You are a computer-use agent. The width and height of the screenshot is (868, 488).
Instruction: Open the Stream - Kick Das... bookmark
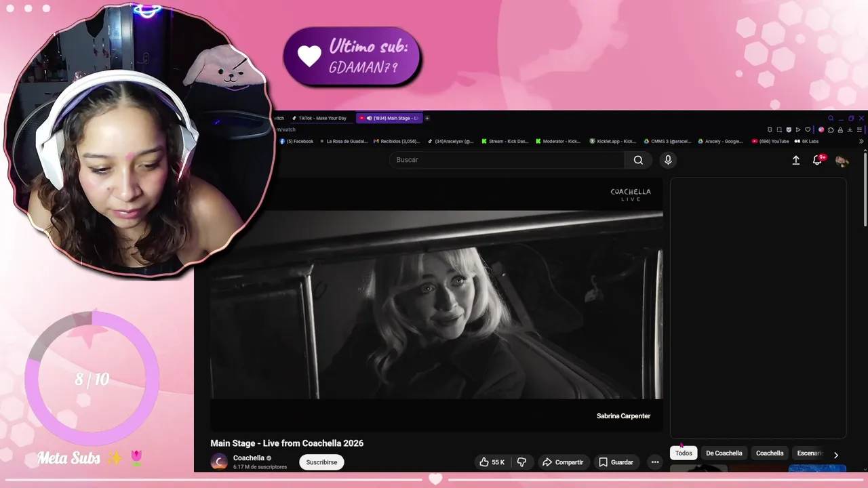pyautogui.click(x=505, y=142)
